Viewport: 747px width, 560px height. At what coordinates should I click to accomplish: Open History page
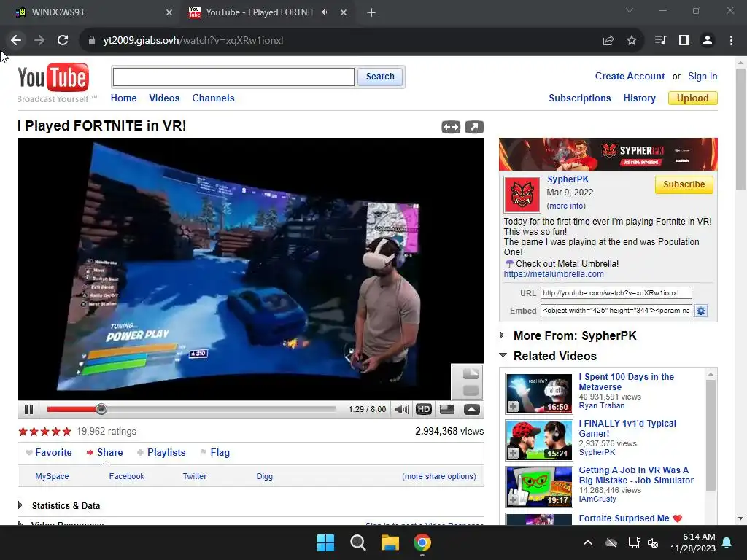[x=639, y=98]
